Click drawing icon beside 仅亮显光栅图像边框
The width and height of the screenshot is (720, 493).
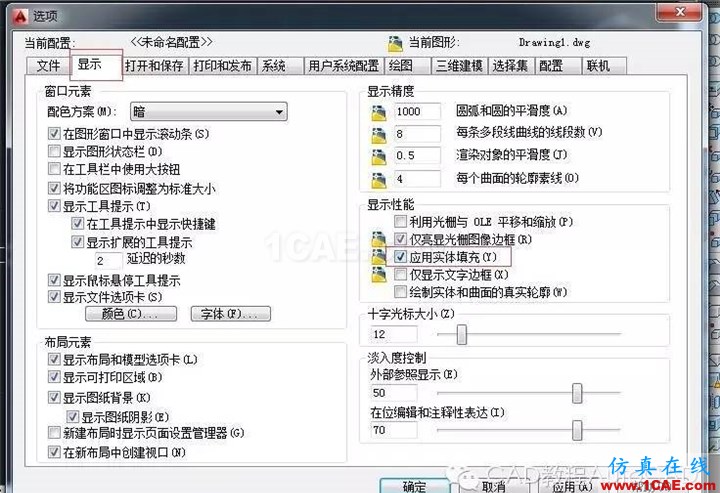tap(378, 239)
